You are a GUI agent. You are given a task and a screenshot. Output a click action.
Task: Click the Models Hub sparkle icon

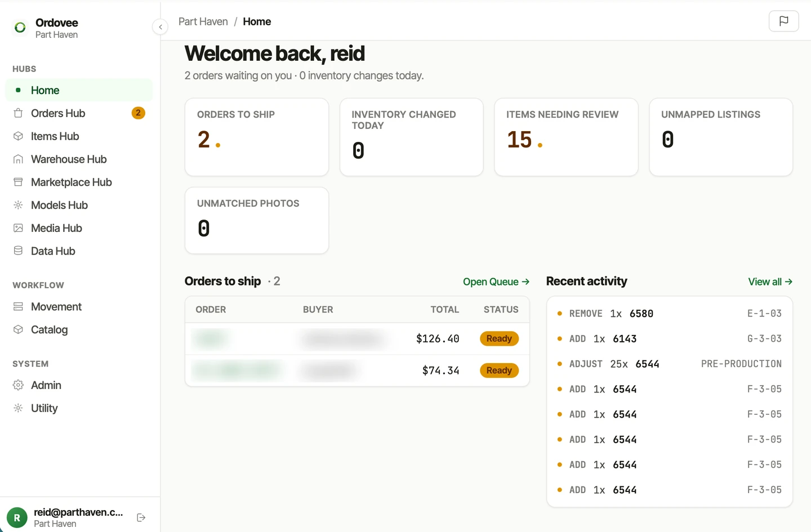pos(18,205)
